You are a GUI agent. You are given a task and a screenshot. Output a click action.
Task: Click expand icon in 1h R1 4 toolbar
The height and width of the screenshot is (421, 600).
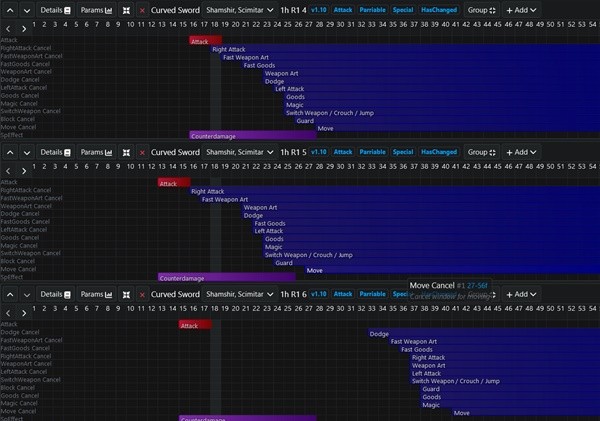126,10
